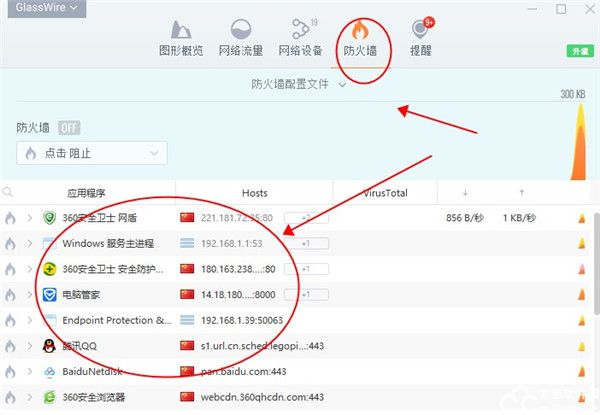Expand the 电脑管家 row
The image size is (600, 415).
click(x=29, y=295)
